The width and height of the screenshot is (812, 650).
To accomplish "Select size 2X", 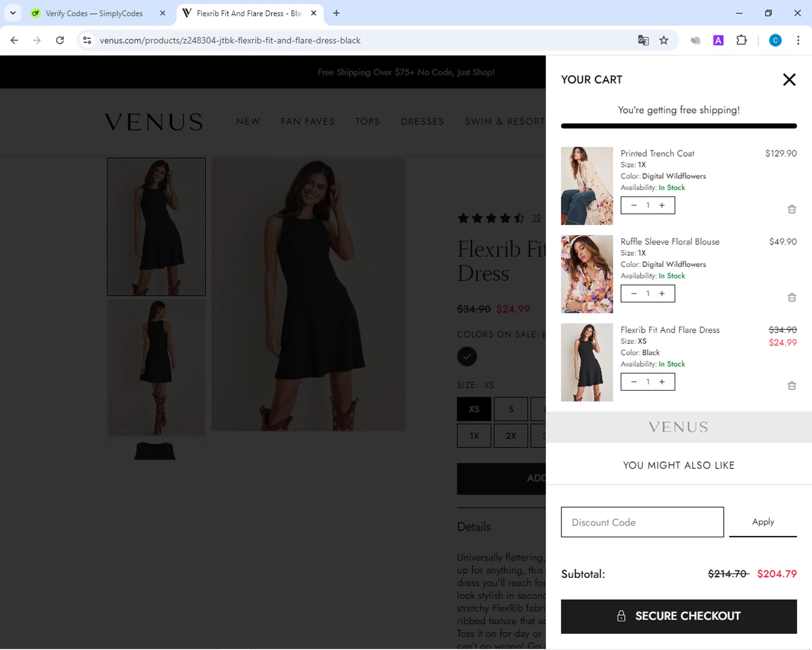I will [x=511, y=435].
